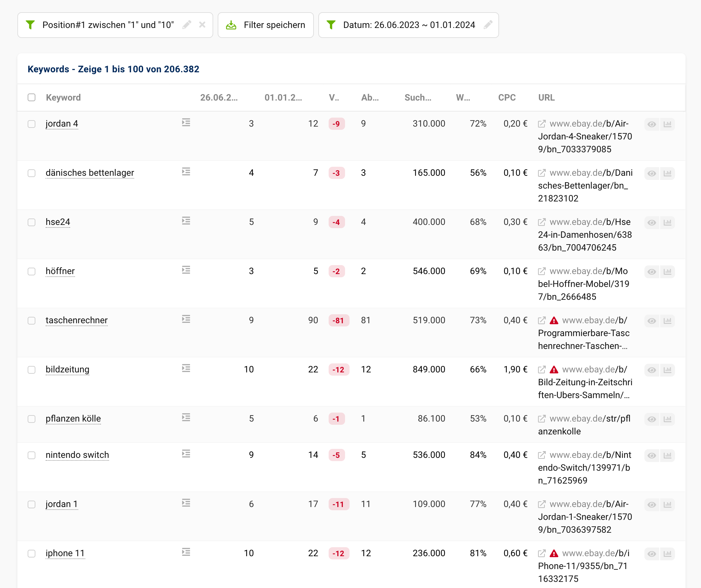Expand details icon for dänisches bettenlager
This screenshot has width=701, height=588.
coord(186,172)
